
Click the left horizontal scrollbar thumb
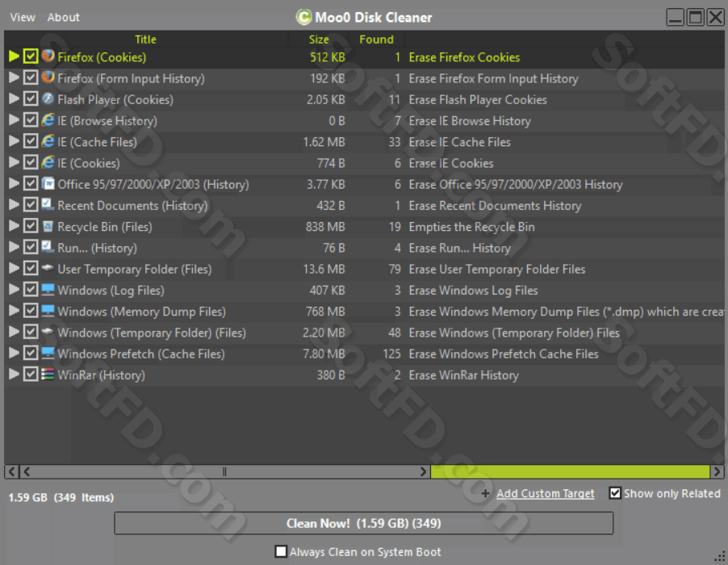(224, 471)
